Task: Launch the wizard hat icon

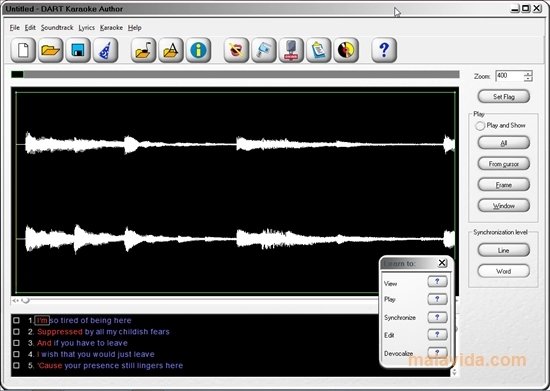Action: pyautogui.click(x=105, y=50)
